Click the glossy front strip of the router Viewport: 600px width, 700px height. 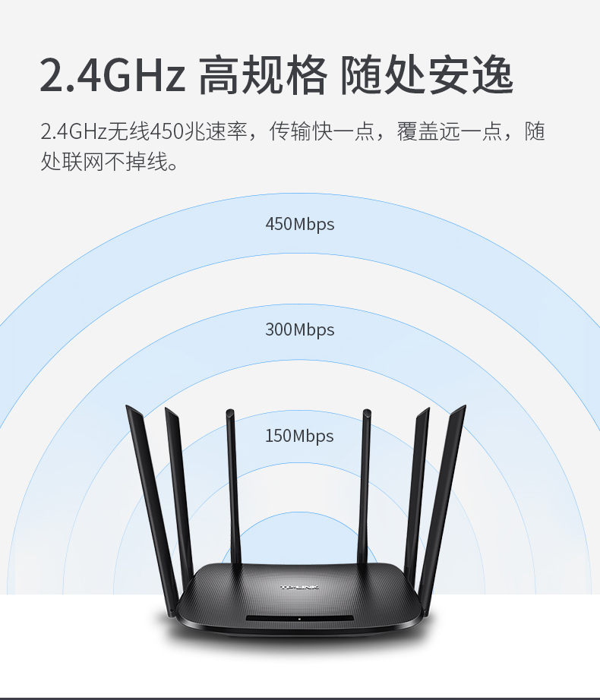click(x=299, y=618)
